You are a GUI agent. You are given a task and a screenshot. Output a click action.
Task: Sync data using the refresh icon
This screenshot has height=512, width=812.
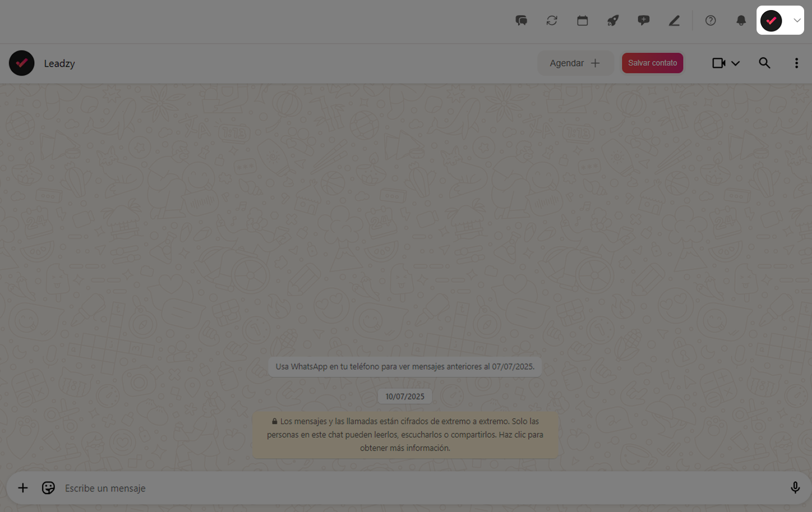click(552, 20)
